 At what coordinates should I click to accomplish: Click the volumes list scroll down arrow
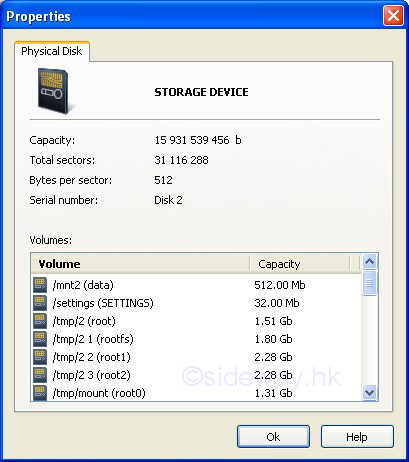click(369, 392)
